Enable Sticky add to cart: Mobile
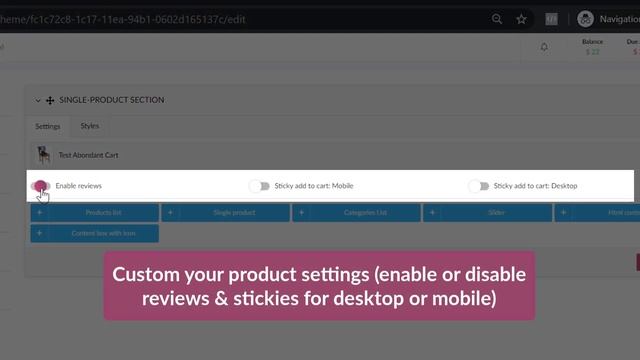This screenshot has width=640, height=360. point(259,186)
